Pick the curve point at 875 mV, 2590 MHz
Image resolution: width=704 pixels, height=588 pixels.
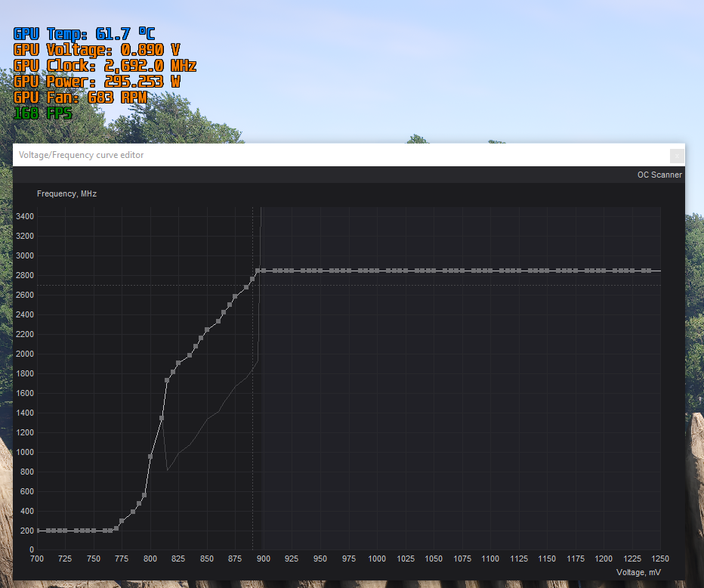(x=235, y=296)
